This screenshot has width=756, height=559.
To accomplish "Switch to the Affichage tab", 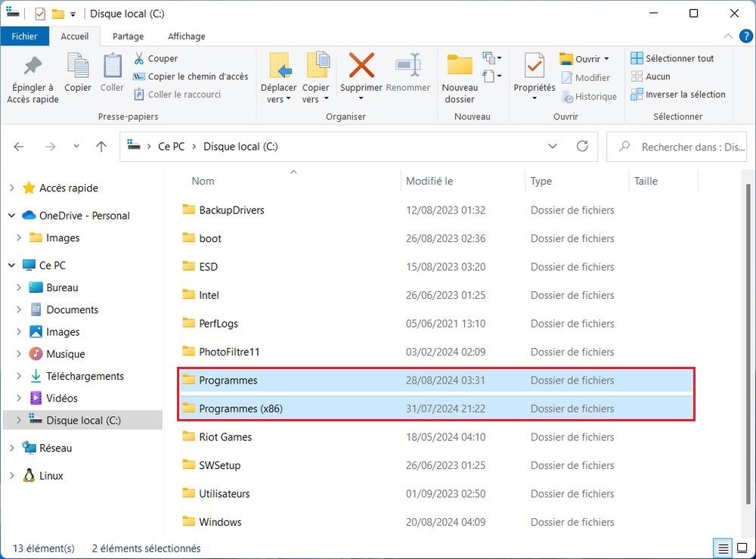I will coord(186,36).
